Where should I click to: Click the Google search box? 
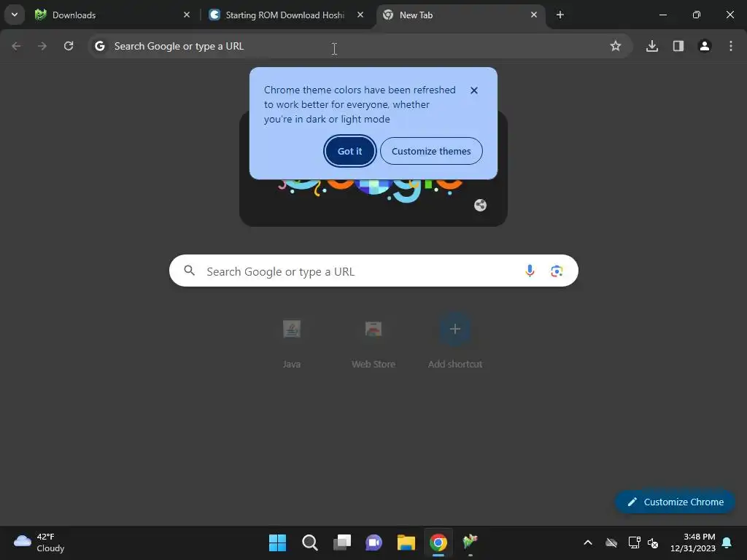pyautogui.click(x=373, y=271)
